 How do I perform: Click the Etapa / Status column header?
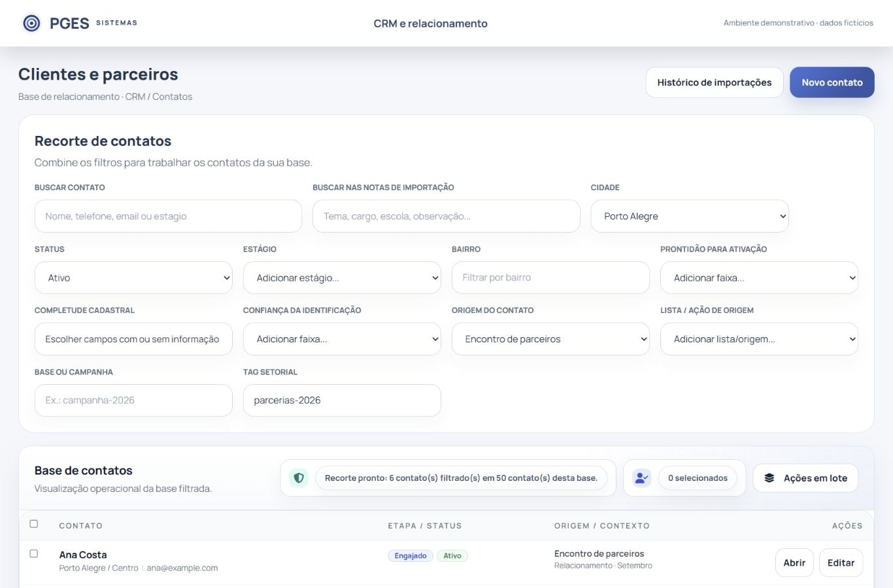click(425, 526)
